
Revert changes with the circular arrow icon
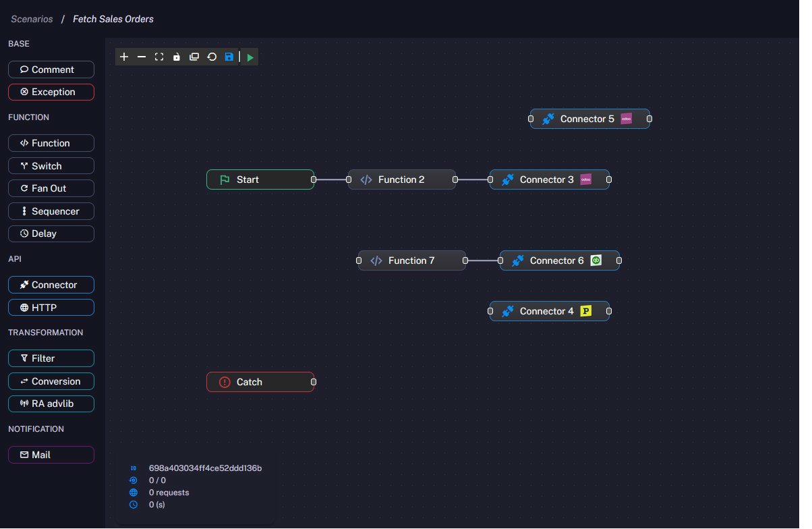211,57
